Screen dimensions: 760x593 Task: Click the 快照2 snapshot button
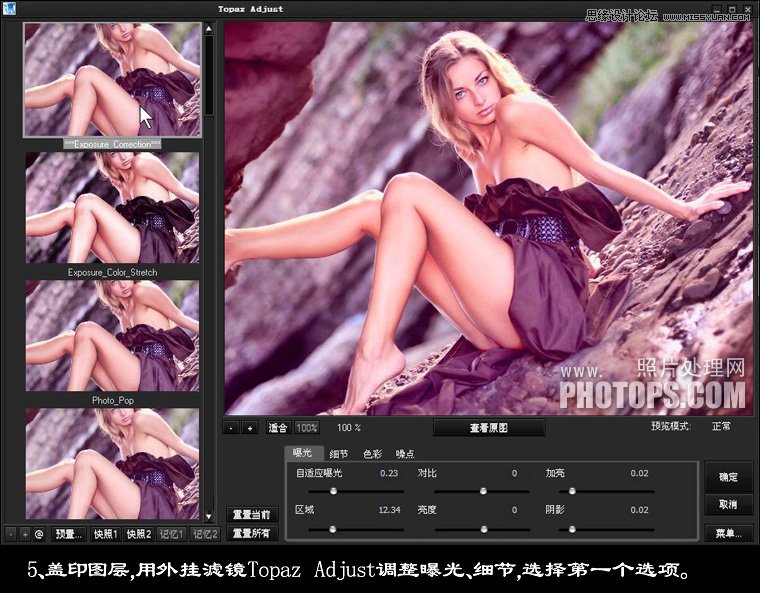(139, 534)
